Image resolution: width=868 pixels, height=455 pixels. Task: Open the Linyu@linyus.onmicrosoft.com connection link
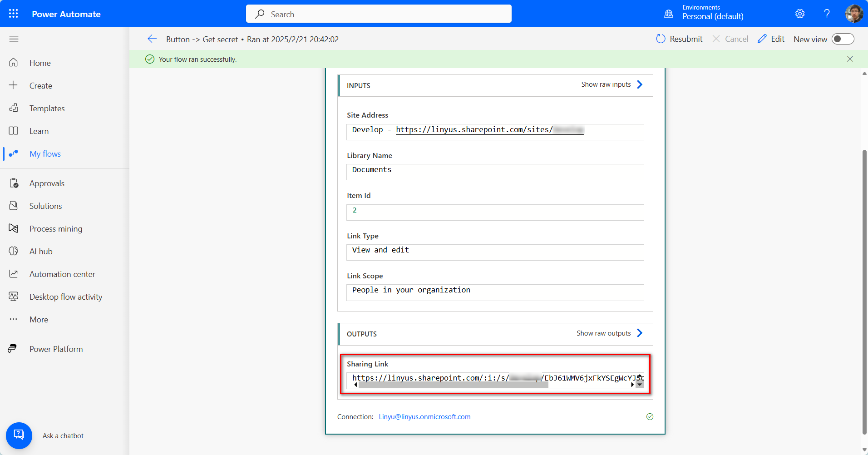(x=424, y=416)
